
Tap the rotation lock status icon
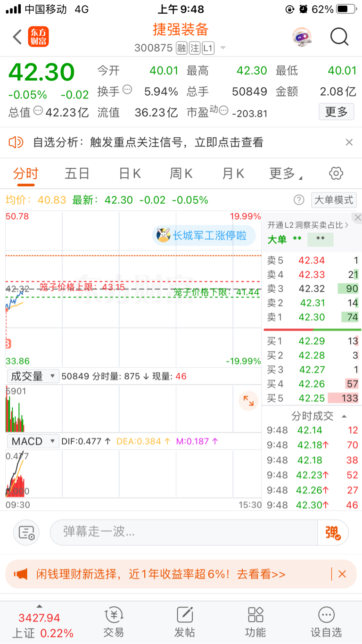[289, 9]
